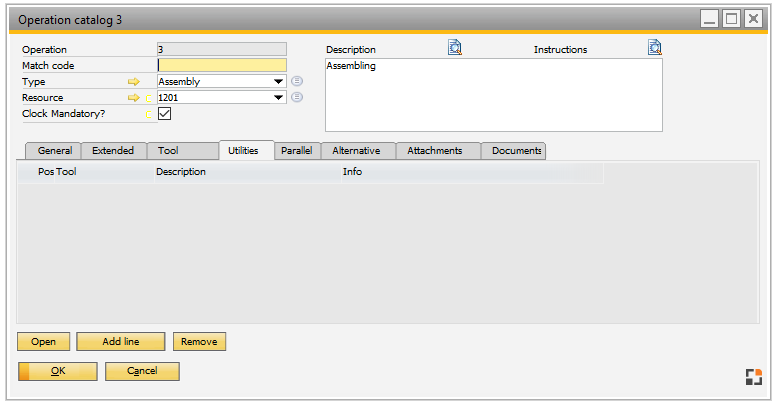Open the Description magnifier document icon
776x403 pixels.
coord(454,48)
